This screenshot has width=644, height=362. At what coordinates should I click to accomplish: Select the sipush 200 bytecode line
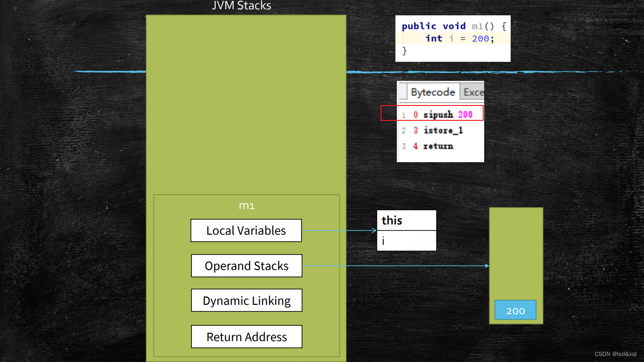(x=432, y=113)
